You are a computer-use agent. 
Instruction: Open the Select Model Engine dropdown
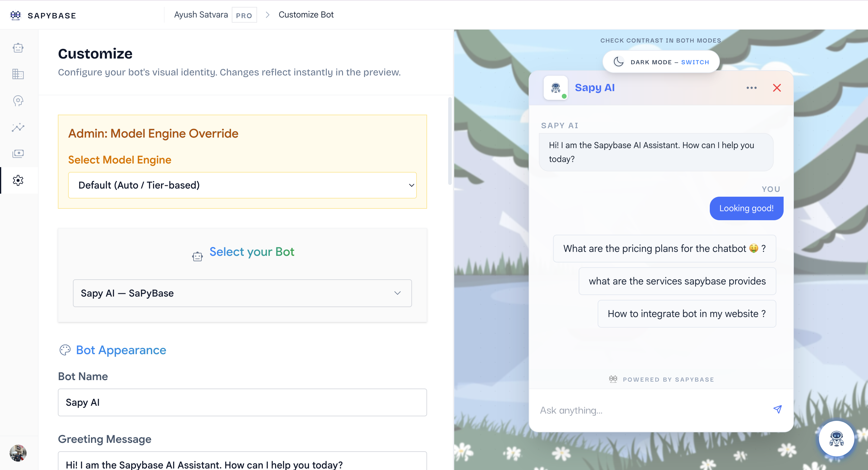coord(242,185)
